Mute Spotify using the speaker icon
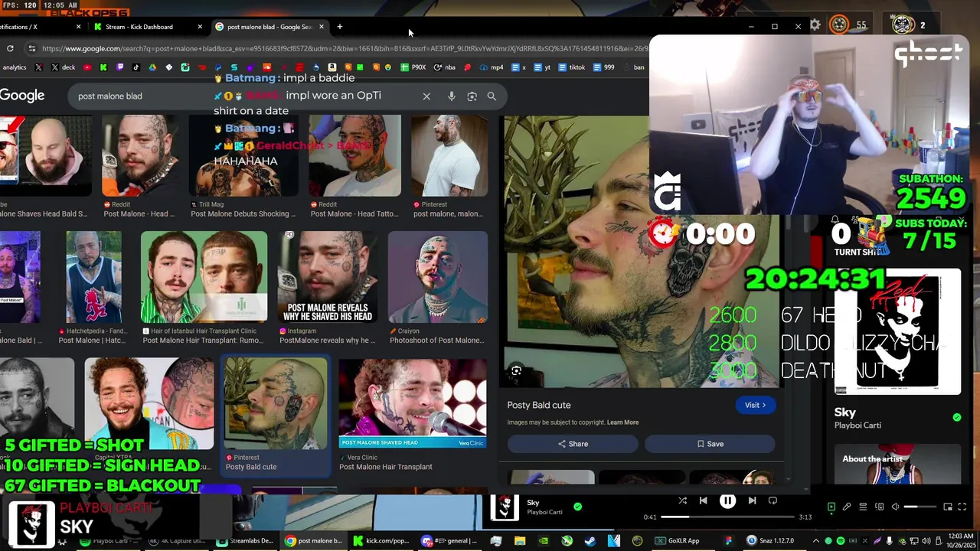Viewport: 980px width, 551px height. click(895, 507)
